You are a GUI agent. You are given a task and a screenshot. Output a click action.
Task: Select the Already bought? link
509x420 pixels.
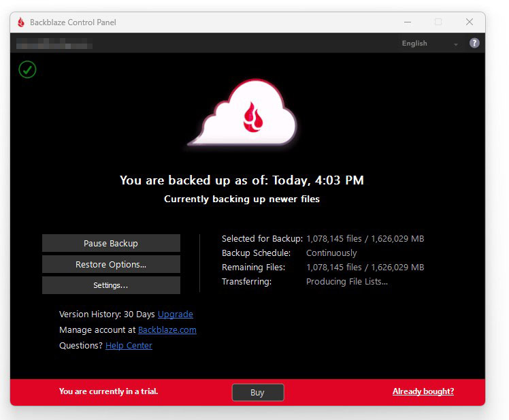tap(423, 391)
